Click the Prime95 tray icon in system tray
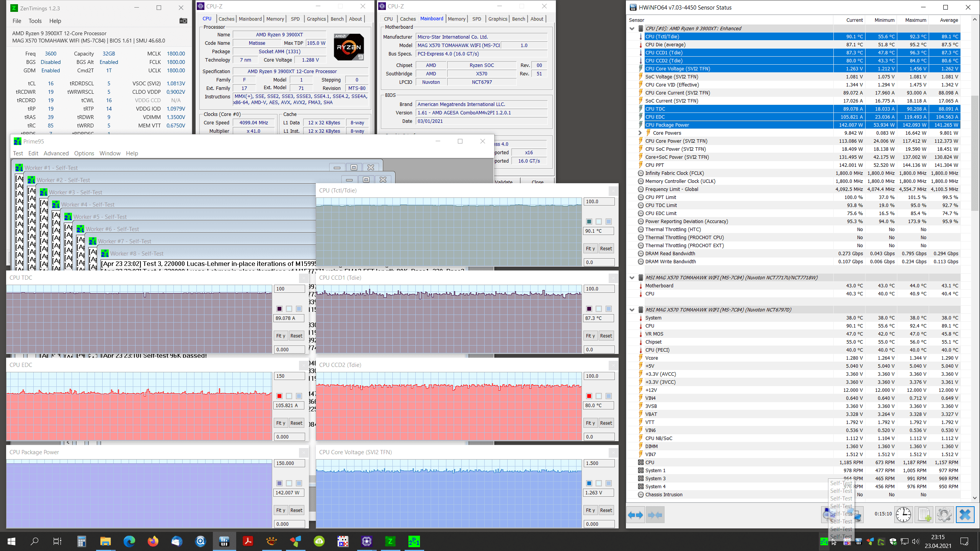980x551 pixels. [x=824, y=541]
